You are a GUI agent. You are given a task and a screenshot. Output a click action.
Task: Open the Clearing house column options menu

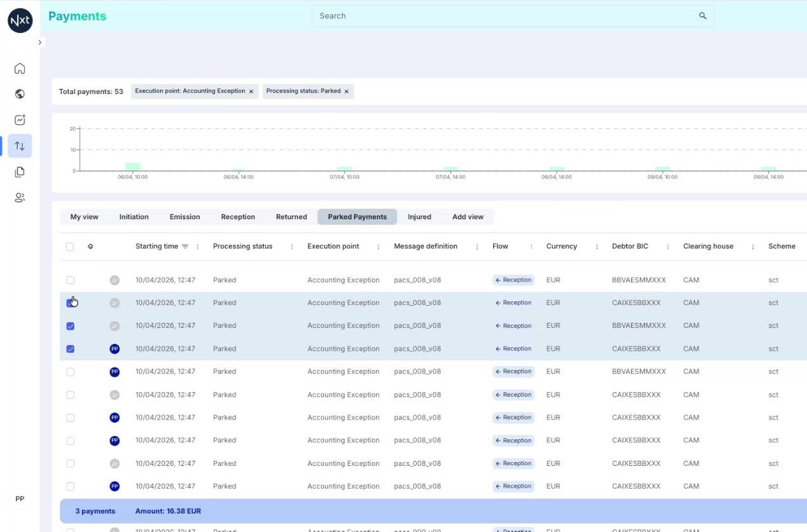pyautogui.click(x=753, y=247)
